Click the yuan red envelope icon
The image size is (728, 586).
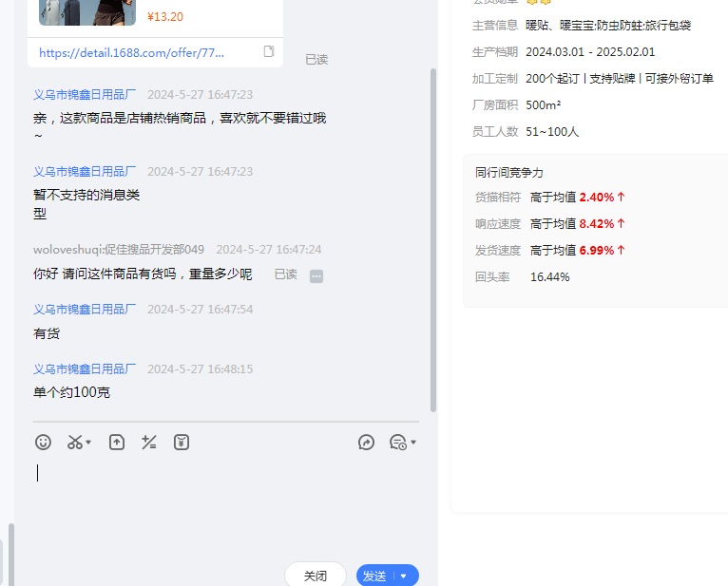point(182,442)
